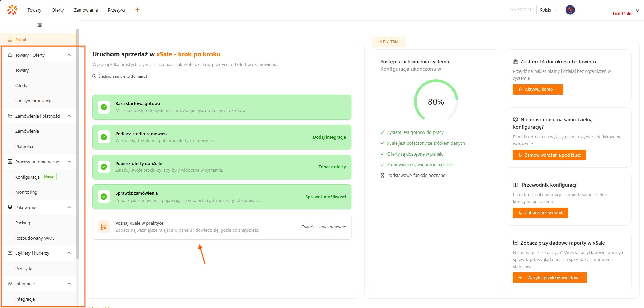Screen dimensions: 644x308
Task: Collapse sidebar using the menu fold icon
Action: click(40, 25)
